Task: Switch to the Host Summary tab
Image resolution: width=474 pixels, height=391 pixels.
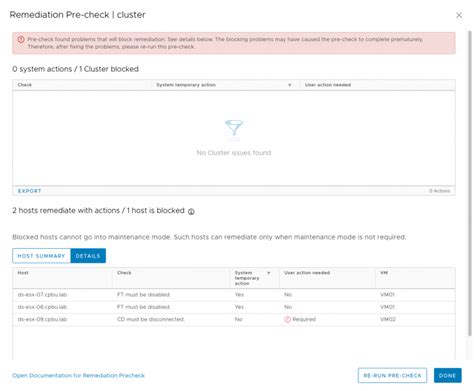Action: [x=41, y=256]
